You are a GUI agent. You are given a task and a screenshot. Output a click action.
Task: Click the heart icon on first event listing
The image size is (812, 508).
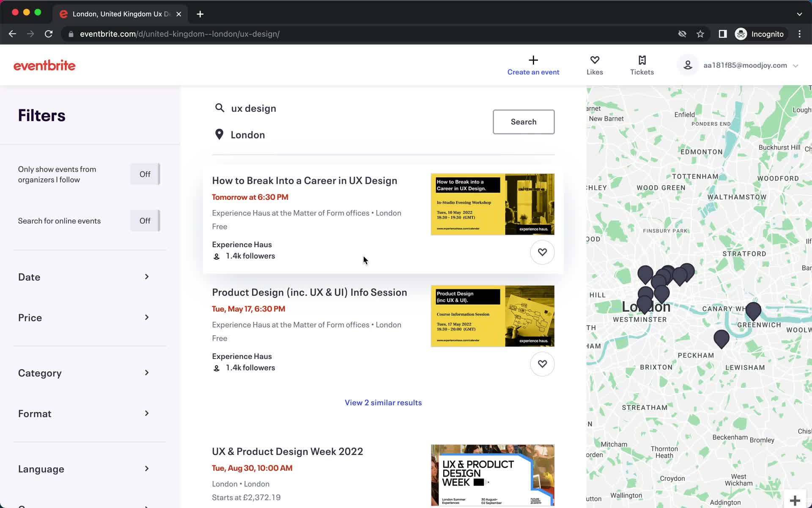click(542, 251)
